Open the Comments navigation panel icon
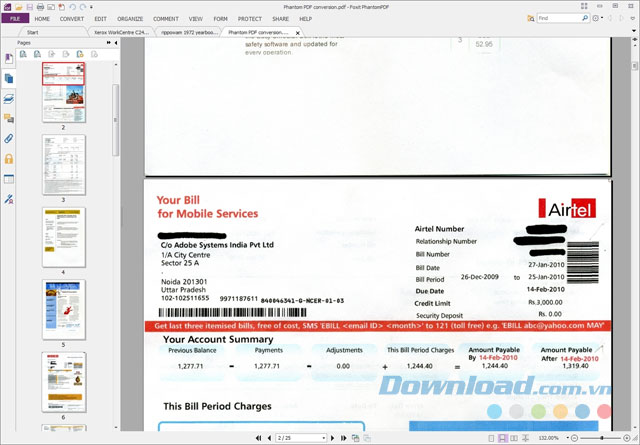Image resolution: width=640 pixels, height=445 pixels. click(9, 118)
